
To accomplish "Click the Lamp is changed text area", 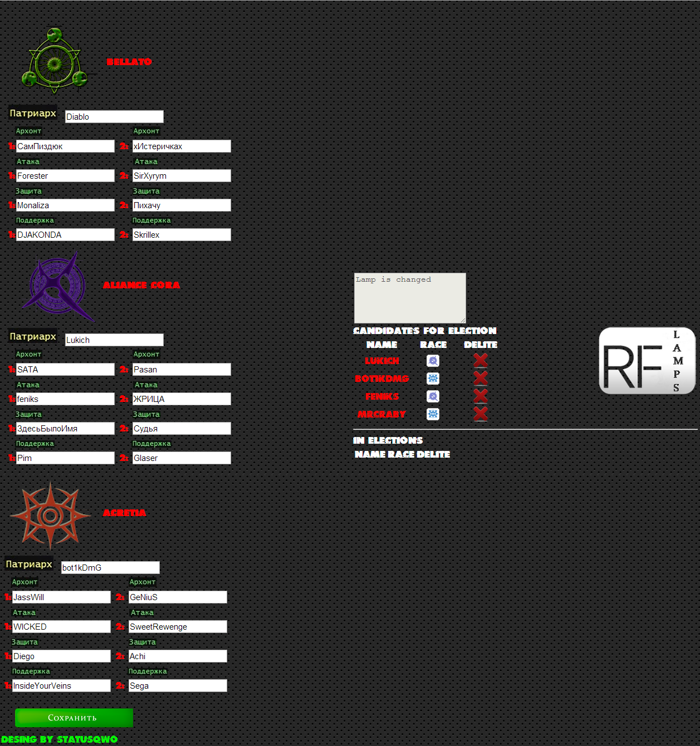I will [410, 298].
